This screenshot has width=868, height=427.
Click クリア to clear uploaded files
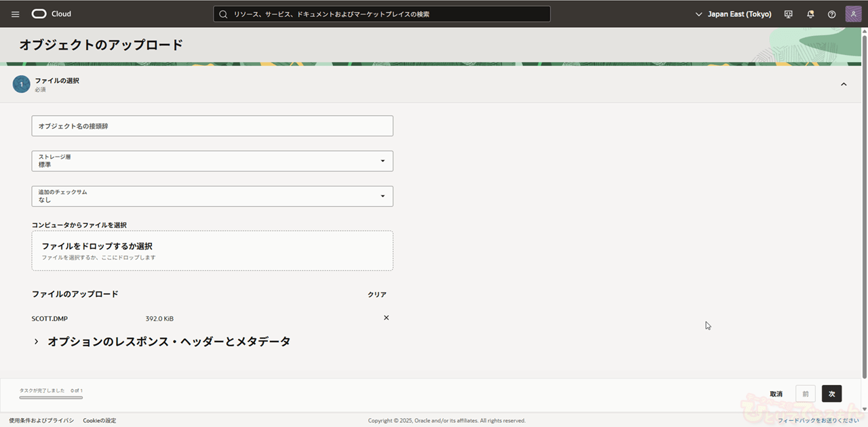[377, 295]
